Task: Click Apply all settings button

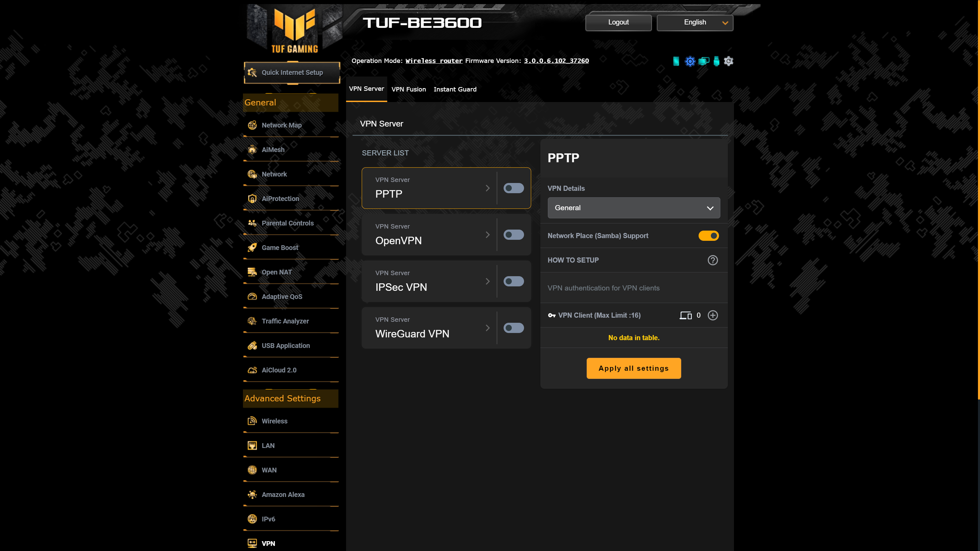Action: [x=634, y=368]
